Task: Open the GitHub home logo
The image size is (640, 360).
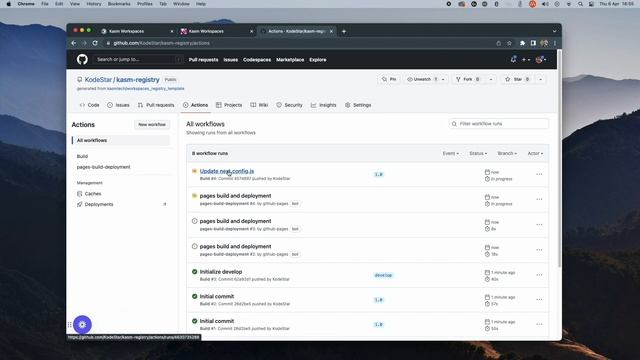Action: 82,60
